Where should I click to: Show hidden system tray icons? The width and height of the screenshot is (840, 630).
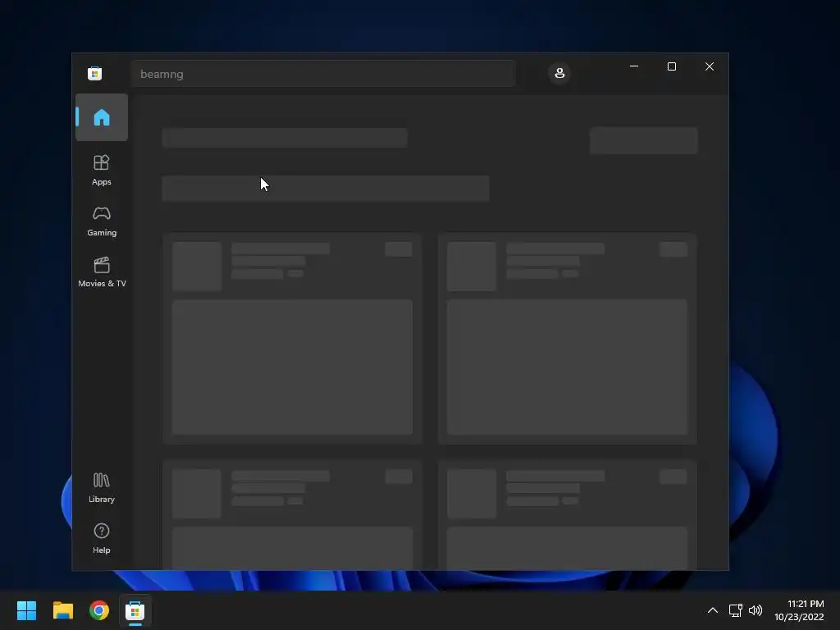713,610
